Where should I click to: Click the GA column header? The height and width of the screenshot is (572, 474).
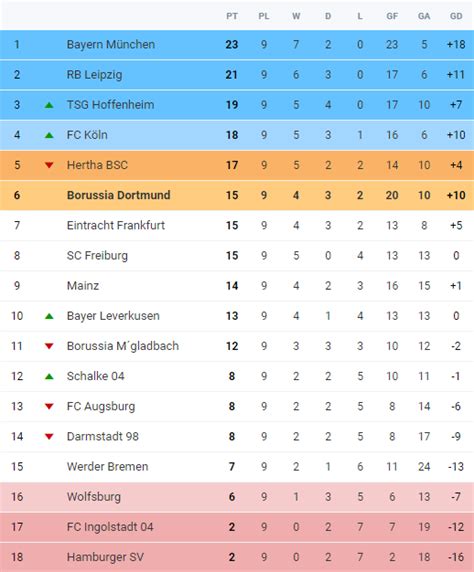coord(424,16)
